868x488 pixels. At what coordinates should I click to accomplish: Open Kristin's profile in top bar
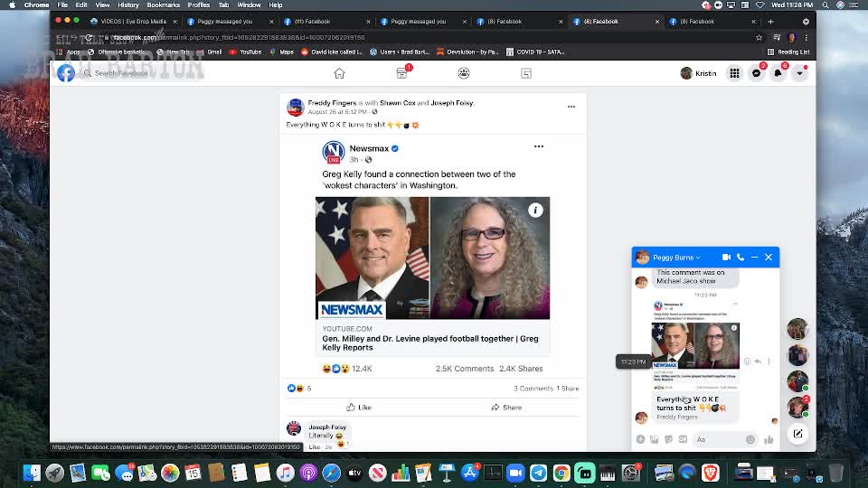coord(699,73)
